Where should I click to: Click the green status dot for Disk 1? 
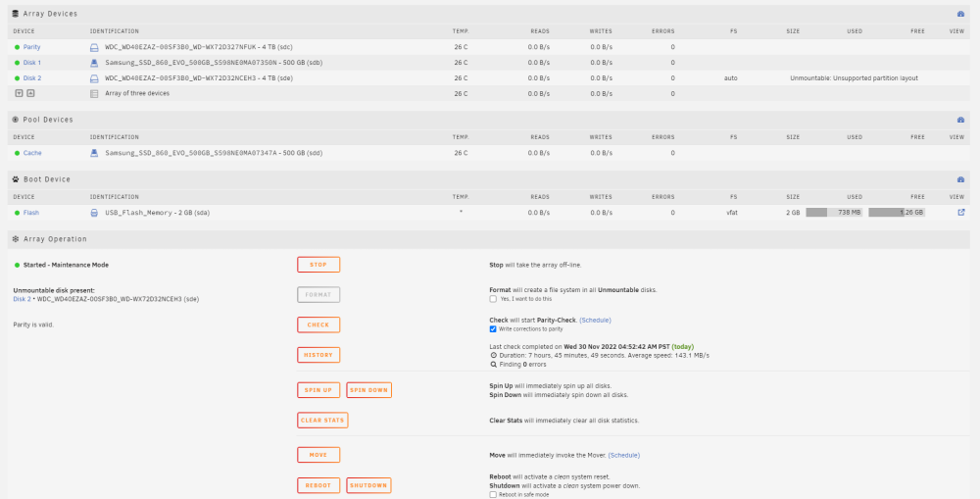point(18,63)
